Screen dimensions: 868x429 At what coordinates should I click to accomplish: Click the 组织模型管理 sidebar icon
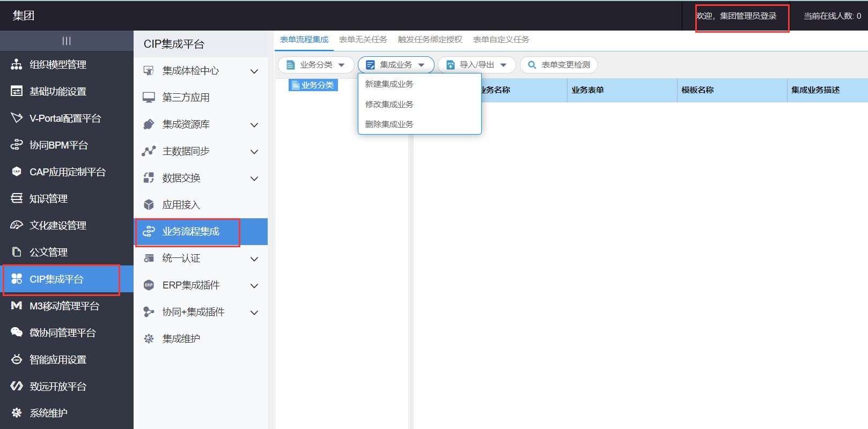coord(17,64)
